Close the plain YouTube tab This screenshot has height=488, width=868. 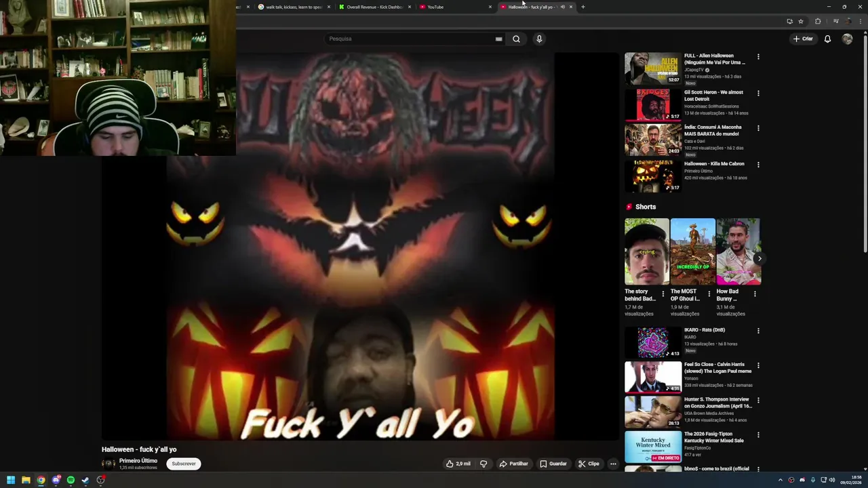(x=490, y=7)
